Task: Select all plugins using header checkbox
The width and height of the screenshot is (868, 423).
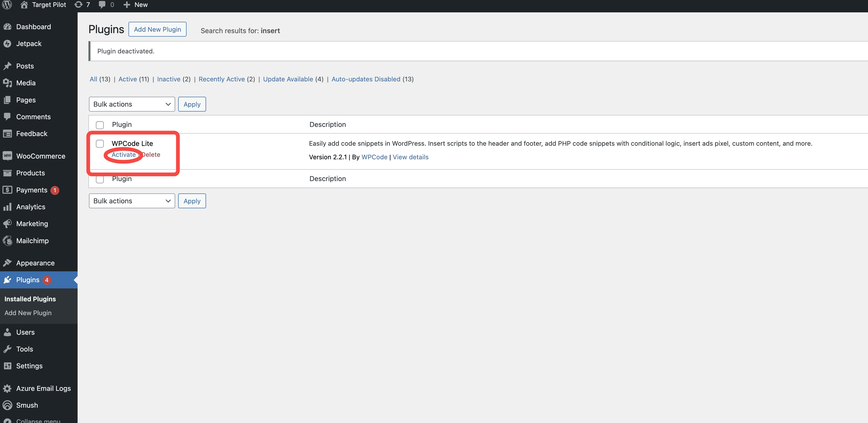Action: 100,125
